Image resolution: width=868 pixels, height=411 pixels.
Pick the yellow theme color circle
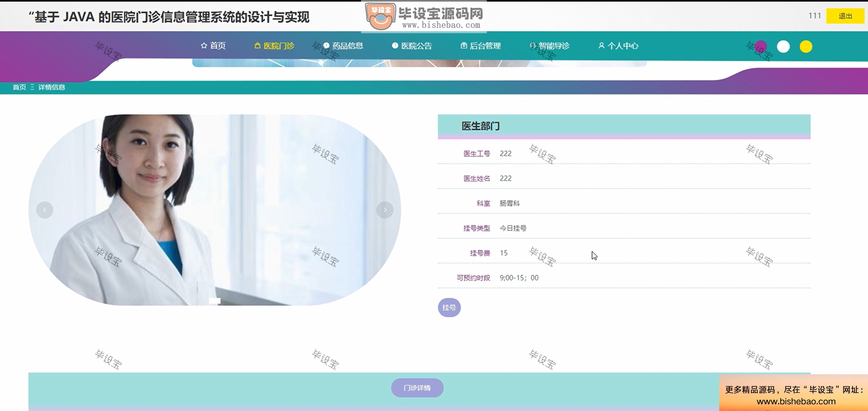coord(806,47)
